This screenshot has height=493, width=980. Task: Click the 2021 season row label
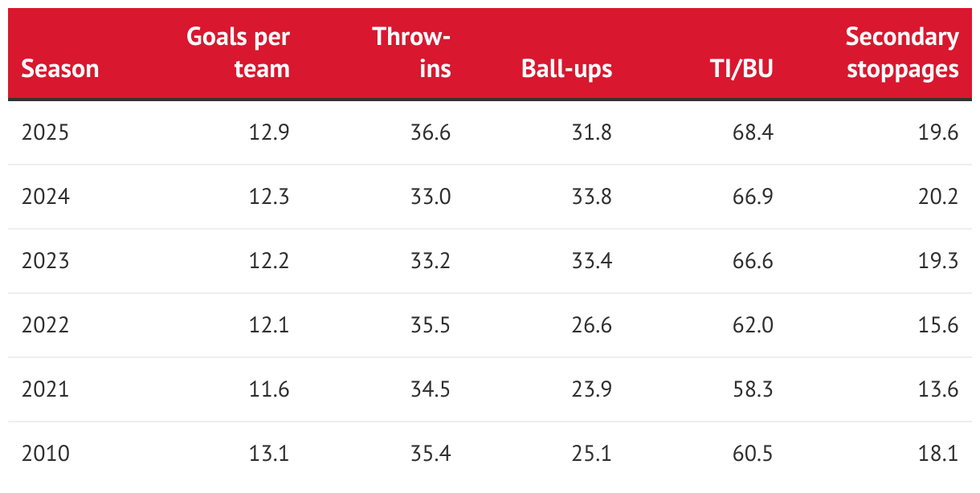(45, 389)
